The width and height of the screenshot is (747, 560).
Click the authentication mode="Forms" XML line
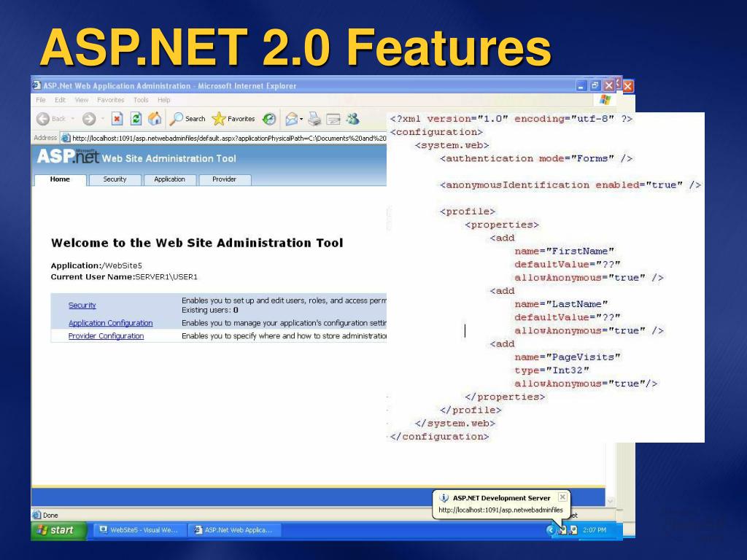pos(536,158)
